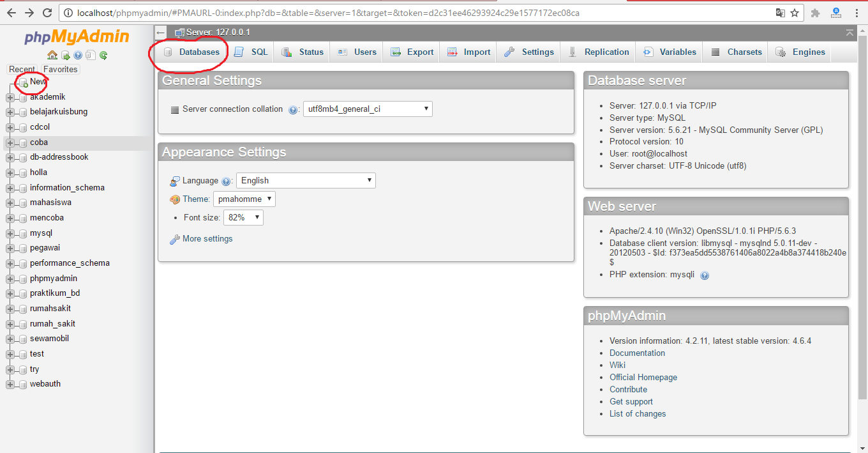Click the collation help icon
Image resolution: width=868 pixels, height=453 pixels.
(x=293, y=110)
